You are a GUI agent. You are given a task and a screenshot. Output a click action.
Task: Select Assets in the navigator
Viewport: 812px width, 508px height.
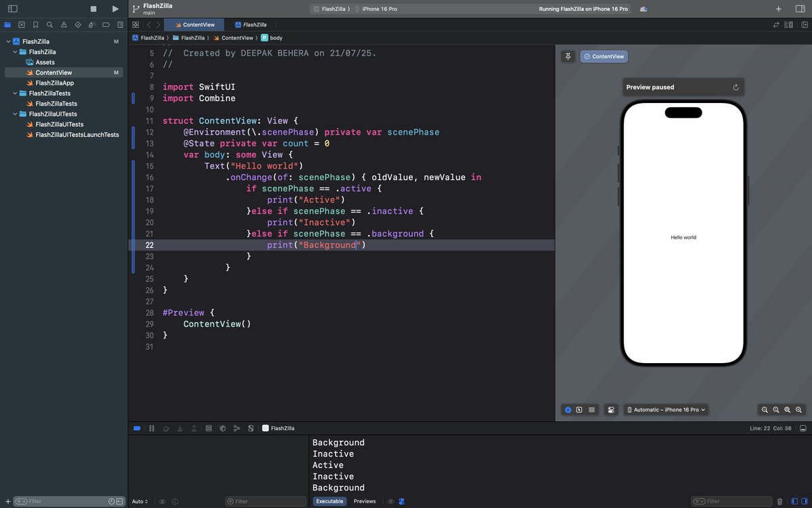pos(45,62)
